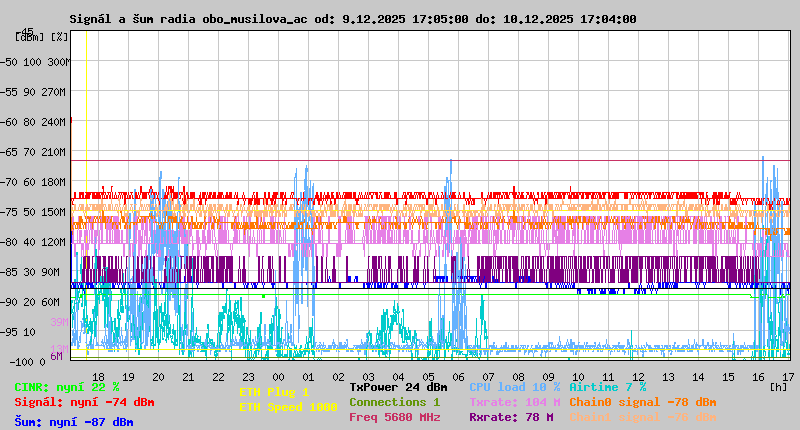The width and height of the screenshot is (800, 430).
Task: Select the '12' hour tick label
Action: click(638, 377)
